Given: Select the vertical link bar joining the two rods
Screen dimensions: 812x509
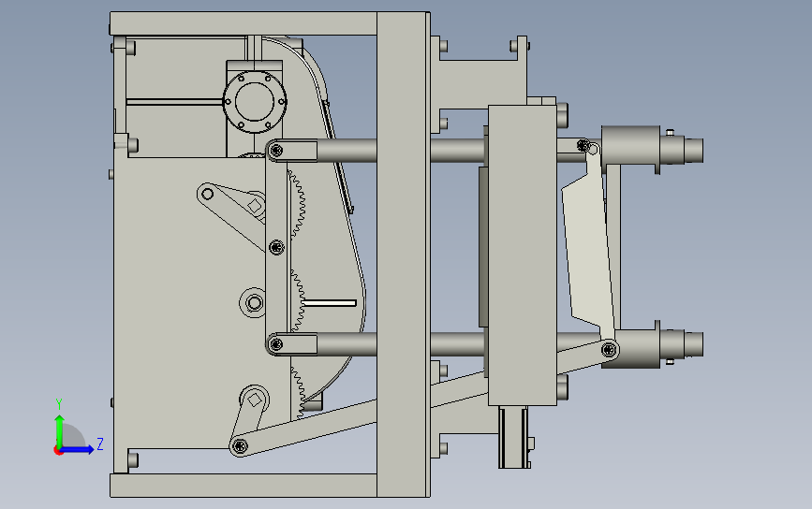Looking at the screenshot, I should pyautogui.click(x=276, y=247).
